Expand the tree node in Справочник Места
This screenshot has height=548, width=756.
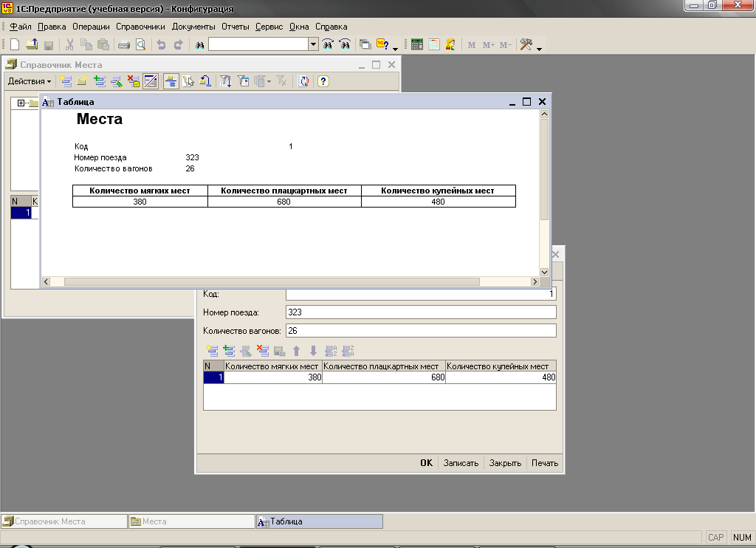point(21,103)
